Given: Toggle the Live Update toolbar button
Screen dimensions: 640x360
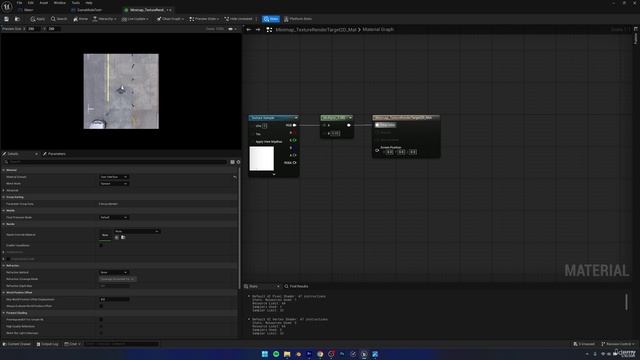Looking at the screenshot, I should [x=135, y=19].
